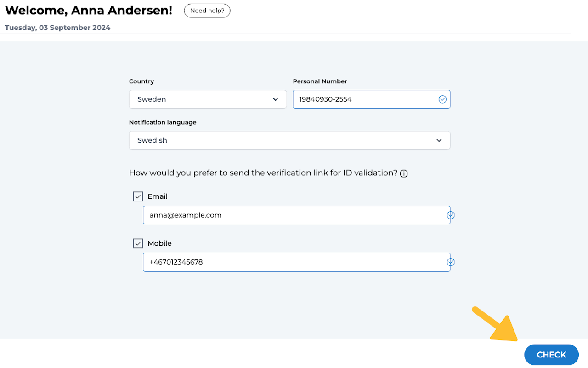Screen dimensions: 588x368
Task: Open the "Need help?" button
Action: click(207, 11)
